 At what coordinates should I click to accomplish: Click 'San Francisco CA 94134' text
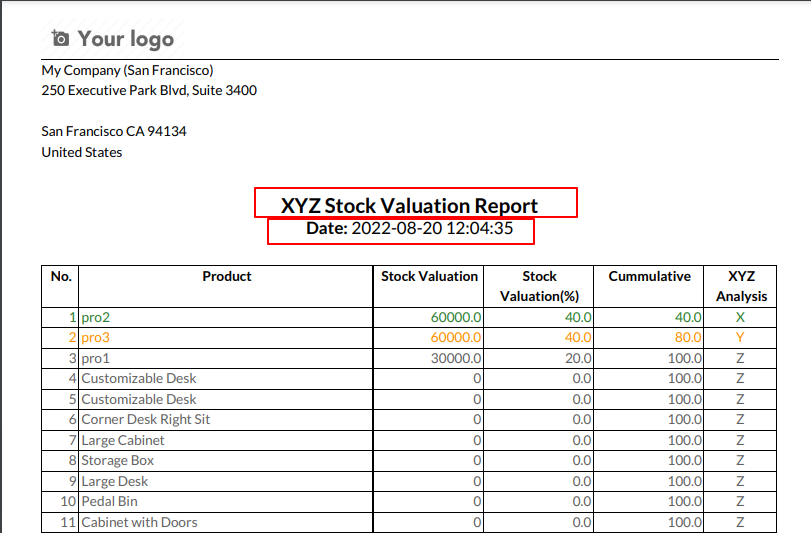tap(114, 131)
